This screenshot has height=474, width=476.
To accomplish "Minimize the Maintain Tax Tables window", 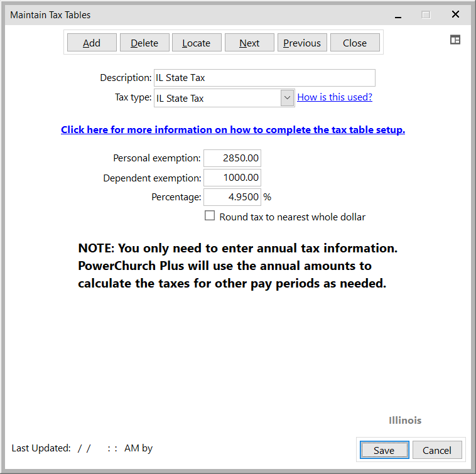I will 396,14.
